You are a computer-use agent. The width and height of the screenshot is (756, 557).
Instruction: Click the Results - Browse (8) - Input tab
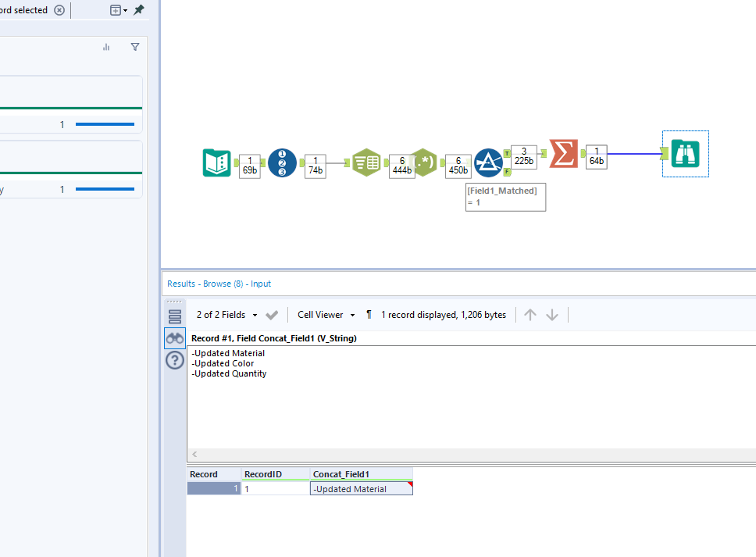[218, 284]
